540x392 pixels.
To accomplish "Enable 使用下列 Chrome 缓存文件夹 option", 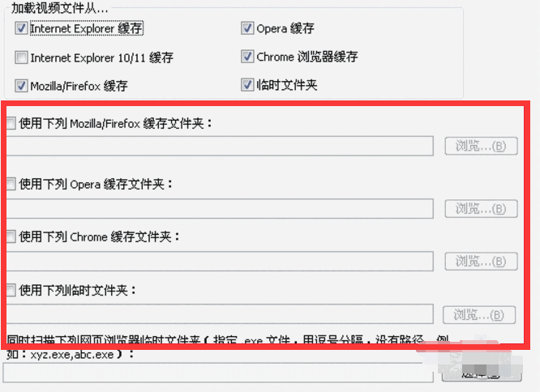I will [11, 236].
